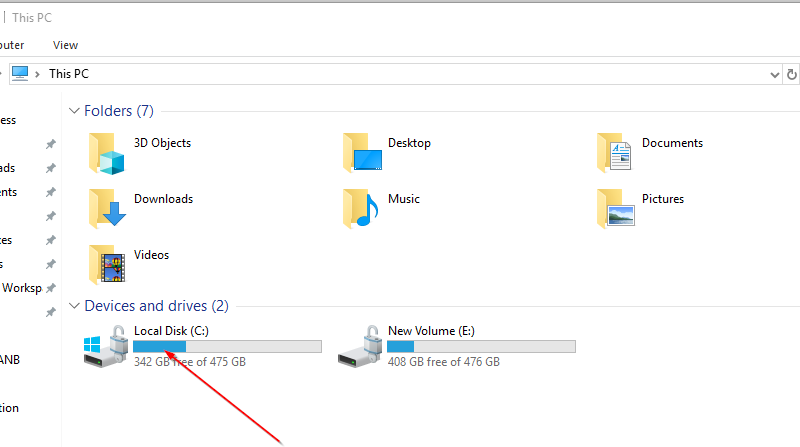This screenshot has width=800, height=447.
Task: Select the Local Disk (C:) drive icon
Action: point(106,345)
